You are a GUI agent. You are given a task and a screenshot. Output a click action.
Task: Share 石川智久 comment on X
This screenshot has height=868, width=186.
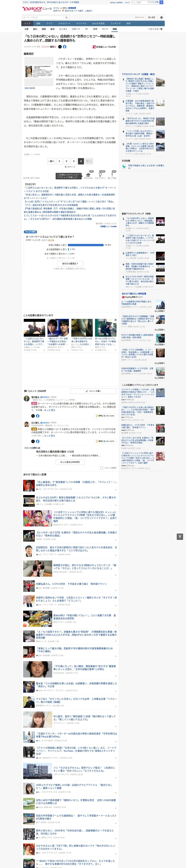[33, 441]
